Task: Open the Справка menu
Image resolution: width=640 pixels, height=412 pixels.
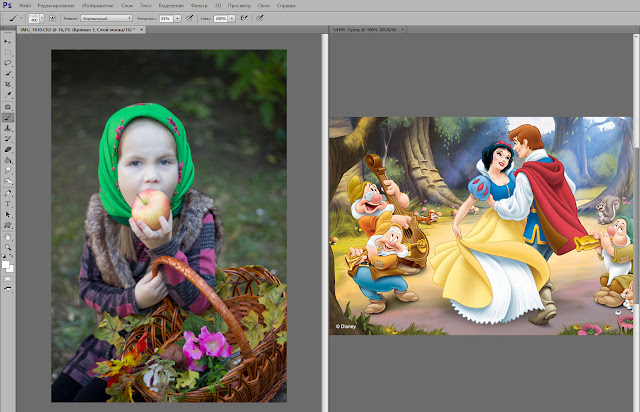Action: point(286,6)
